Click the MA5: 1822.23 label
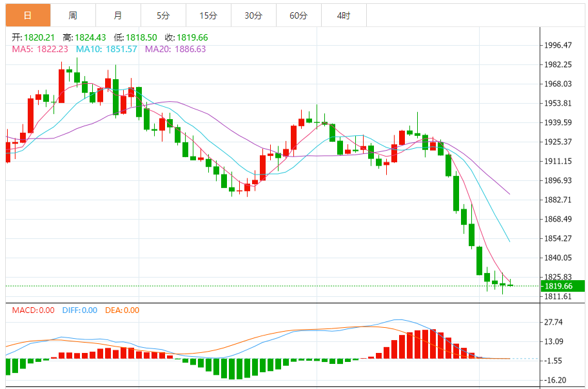The width and height of the screenshot is (588, 389). pyautogui.click(x=40, y=49)
